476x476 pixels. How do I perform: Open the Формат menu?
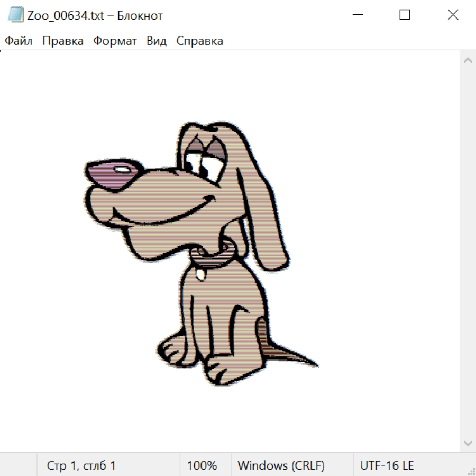point(115,41)
